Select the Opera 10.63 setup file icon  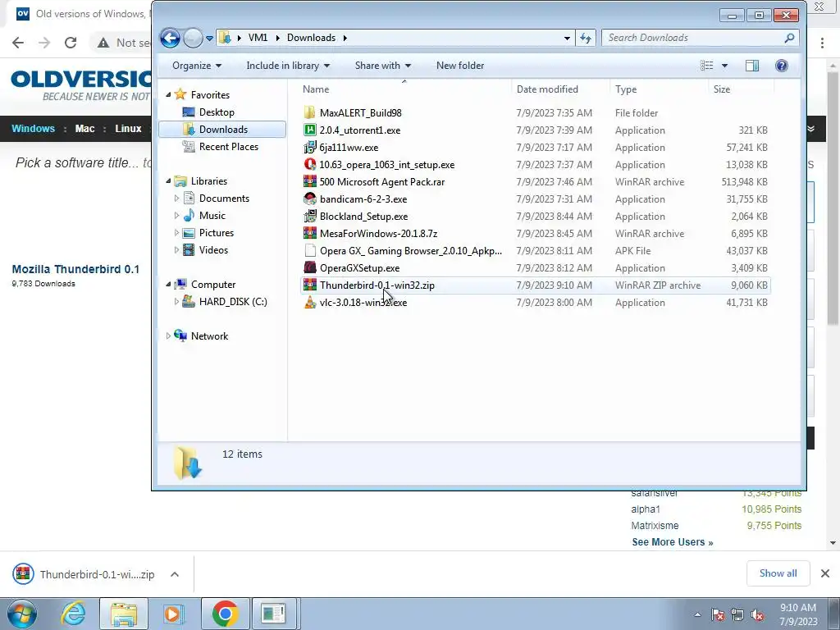(309, 164)
